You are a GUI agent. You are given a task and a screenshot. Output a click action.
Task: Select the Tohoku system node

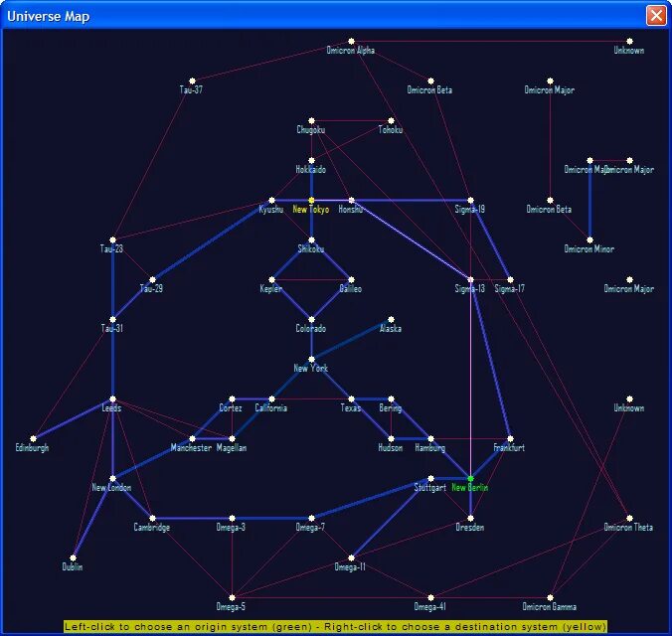coord(391,121)
